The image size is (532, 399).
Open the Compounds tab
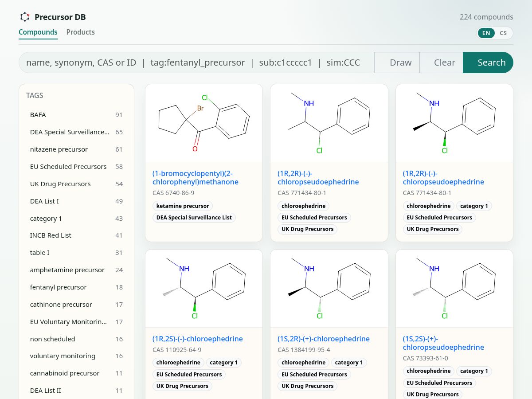point(38,32)
